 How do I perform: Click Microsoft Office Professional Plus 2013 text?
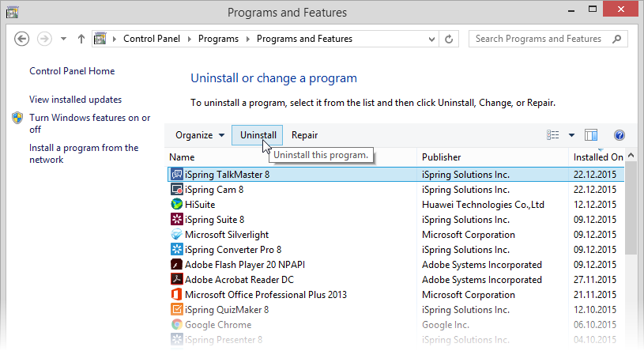pos(266,295)
